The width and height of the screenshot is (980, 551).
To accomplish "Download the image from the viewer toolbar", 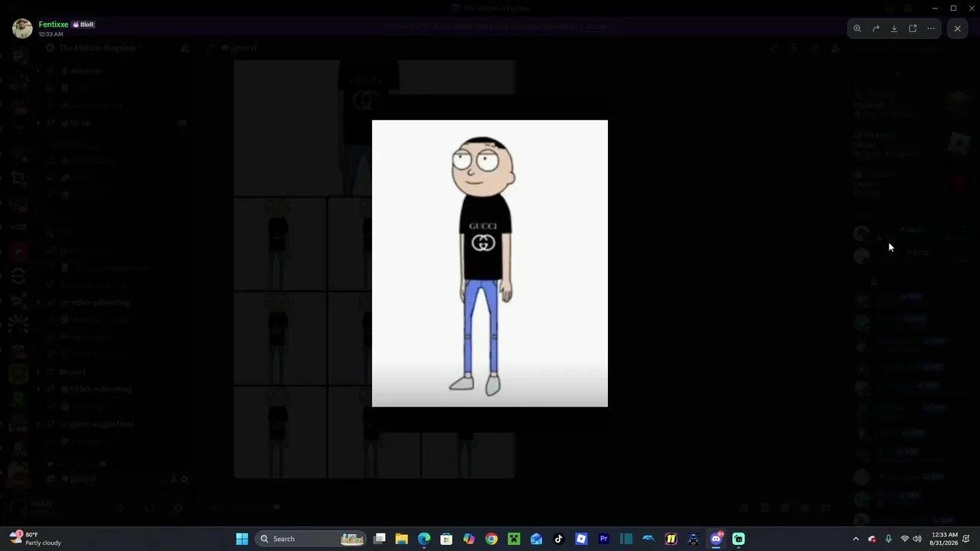I will [x=894, y=29].
